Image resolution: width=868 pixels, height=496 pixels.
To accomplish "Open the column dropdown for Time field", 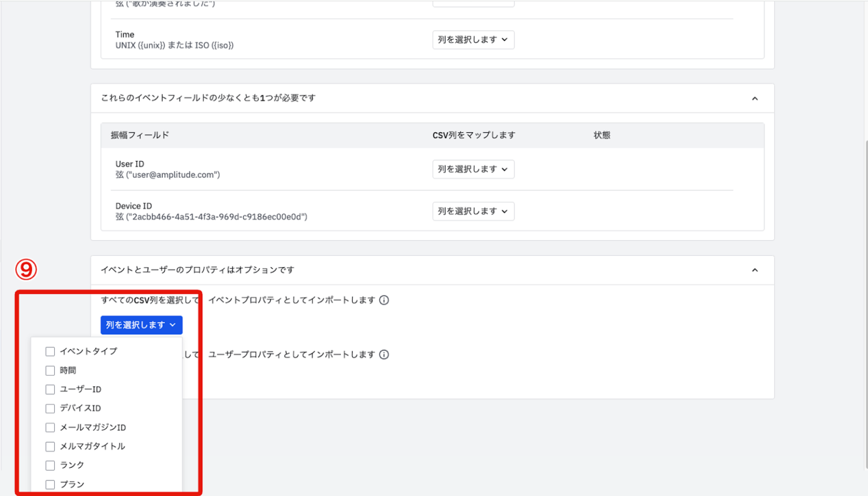I will coord(473,40).
